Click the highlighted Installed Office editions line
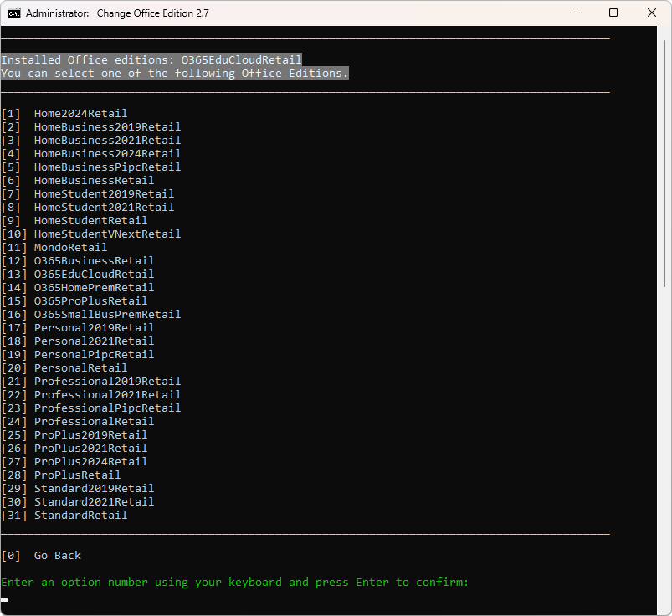This screenshot has width=672, height=616. click(x=151, y=60)
